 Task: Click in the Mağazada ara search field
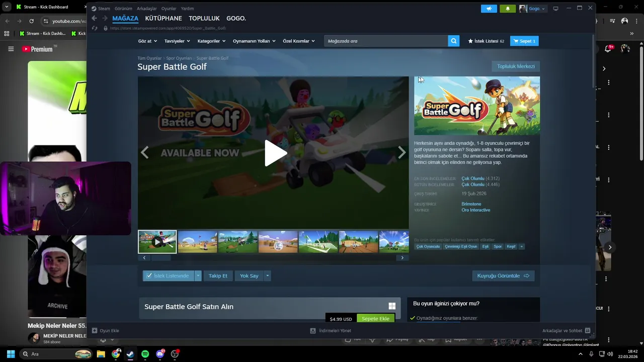386,41
